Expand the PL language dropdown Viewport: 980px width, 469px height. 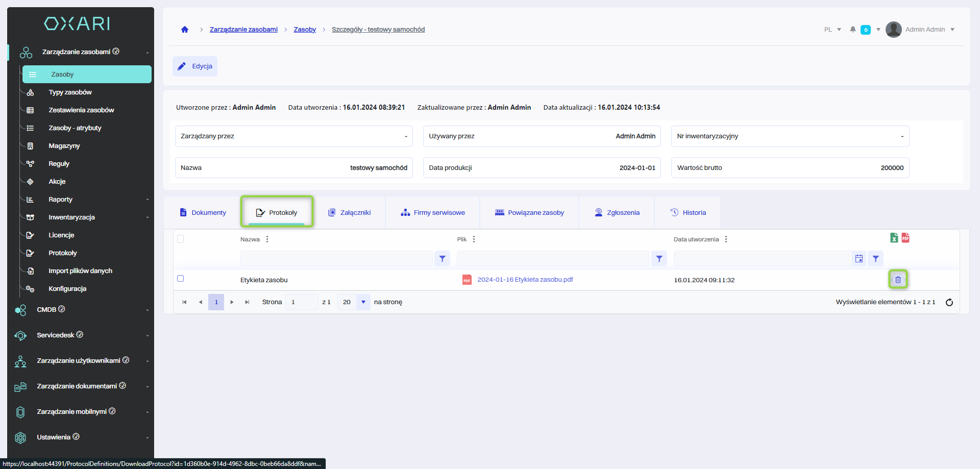pyautogui.click(x=832, y=30)
